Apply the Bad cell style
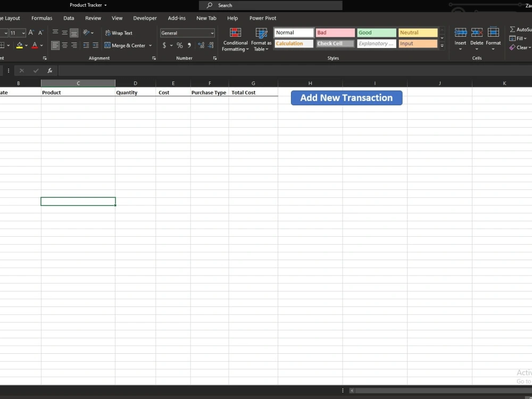 click(x=335, y=32)
